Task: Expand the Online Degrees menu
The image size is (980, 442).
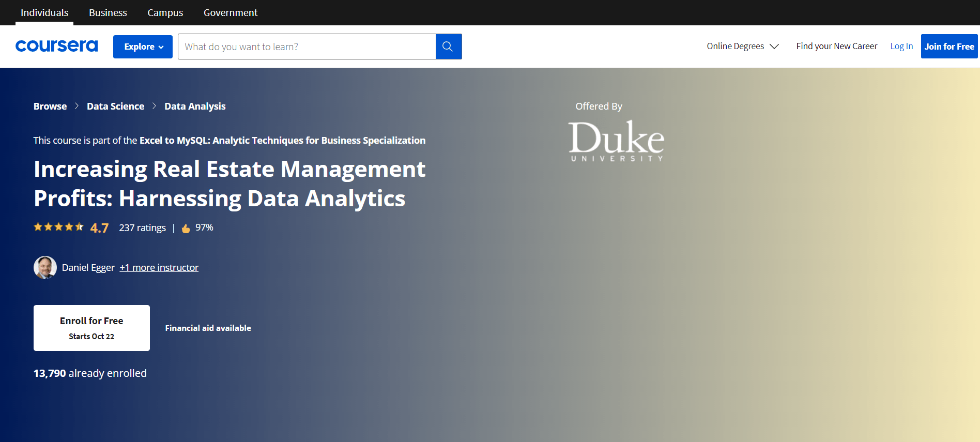Action: coord(742,46)
